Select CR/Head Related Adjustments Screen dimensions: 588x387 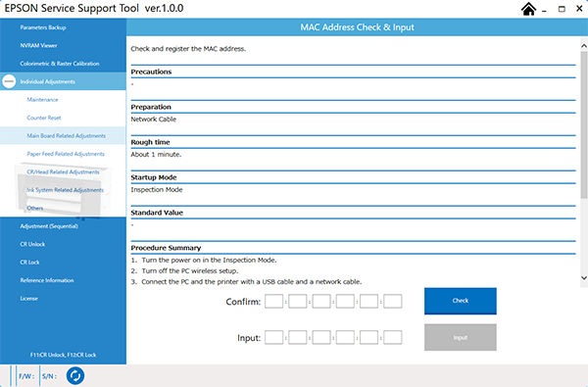coord(63,171)
